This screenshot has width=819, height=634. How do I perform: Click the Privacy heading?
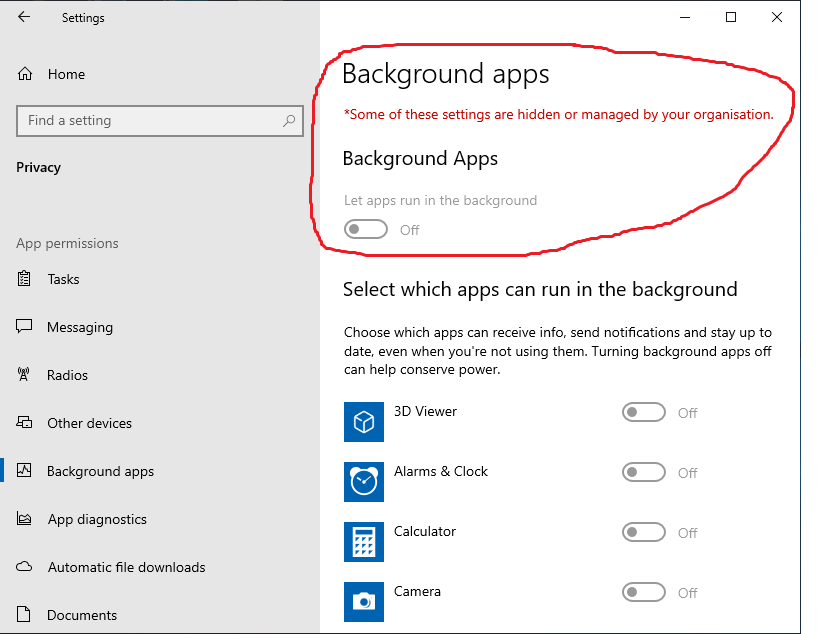pyautogui.click(x=38, y=167)
